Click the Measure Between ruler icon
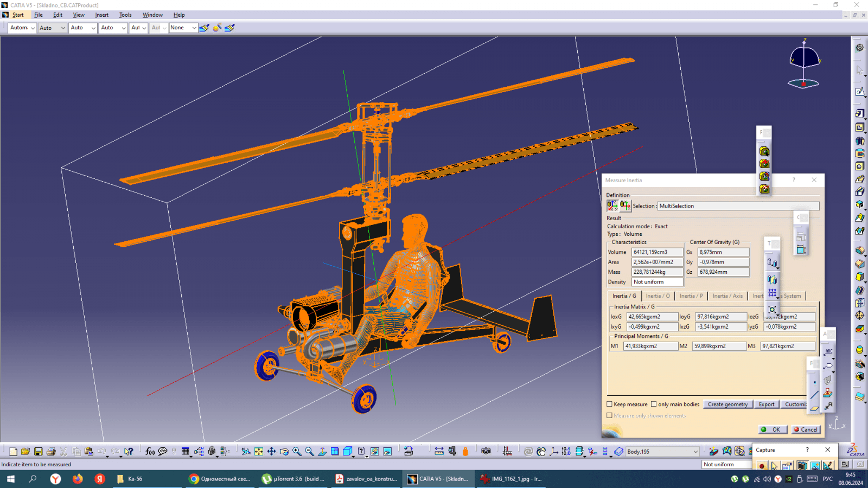This screenshot has height=488, width=868. [439, 451]
